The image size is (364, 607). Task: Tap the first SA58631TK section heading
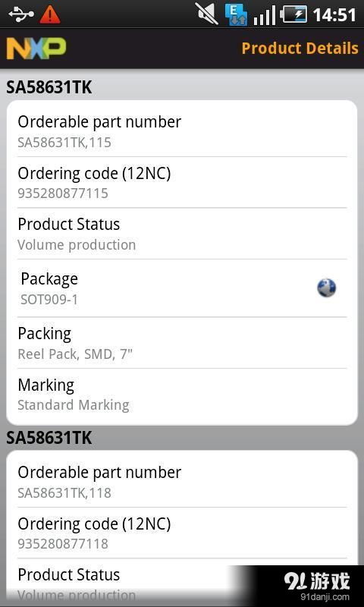click(x=49, y=87)
